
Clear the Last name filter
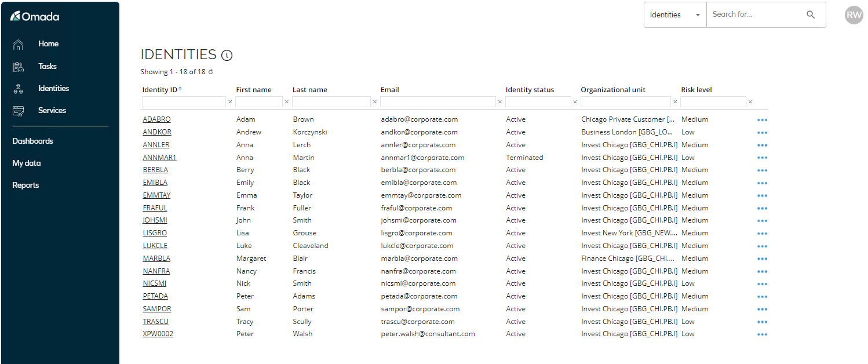[x=374, y=102]
